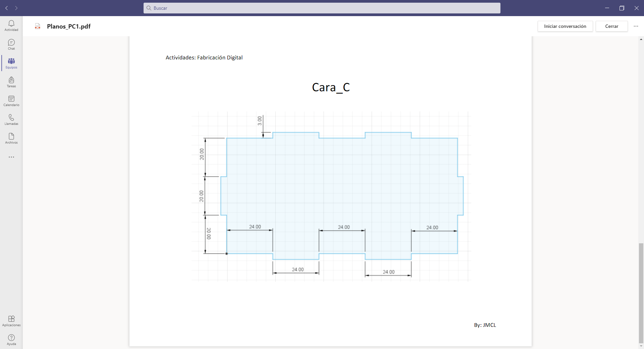Click scrollbar down arrow of PDF viewer
This screenshot has width=644, height=349.
click(641, 346)
